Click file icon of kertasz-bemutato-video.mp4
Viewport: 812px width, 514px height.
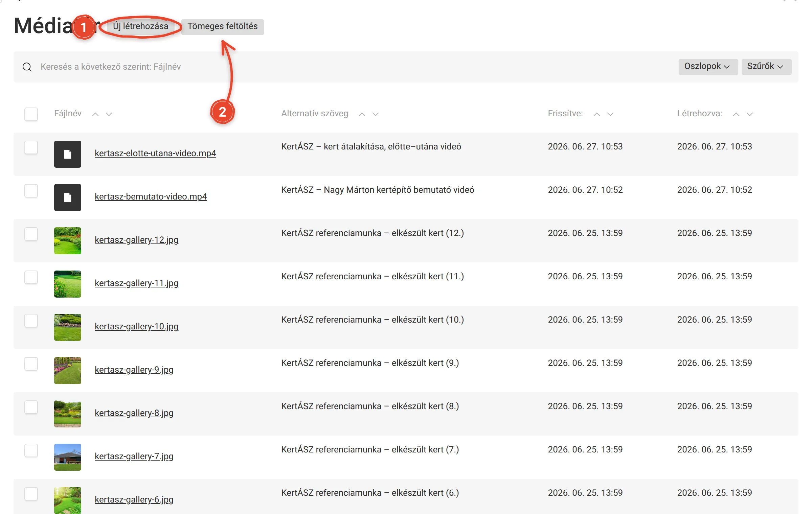(x=68, y=197)
